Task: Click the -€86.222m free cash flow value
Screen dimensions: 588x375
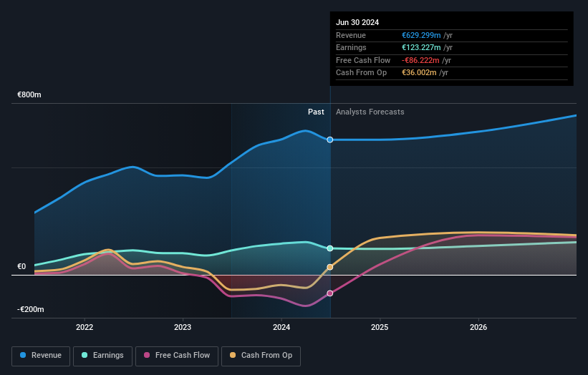Action: [420, 60]
